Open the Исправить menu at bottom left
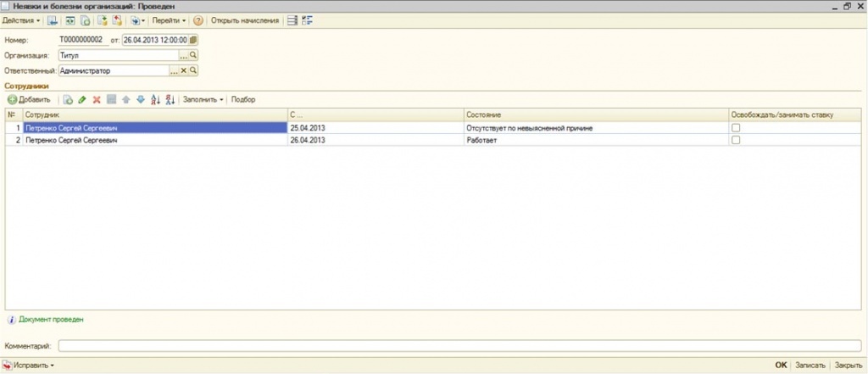Image resolution: width=868 pixels, height=374 pixels. tap(33, 365)
